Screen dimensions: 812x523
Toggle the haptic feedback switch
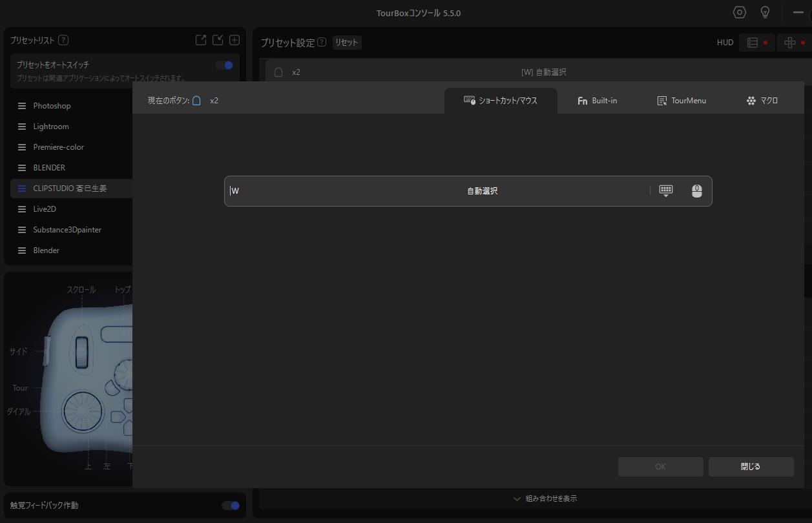231,506
